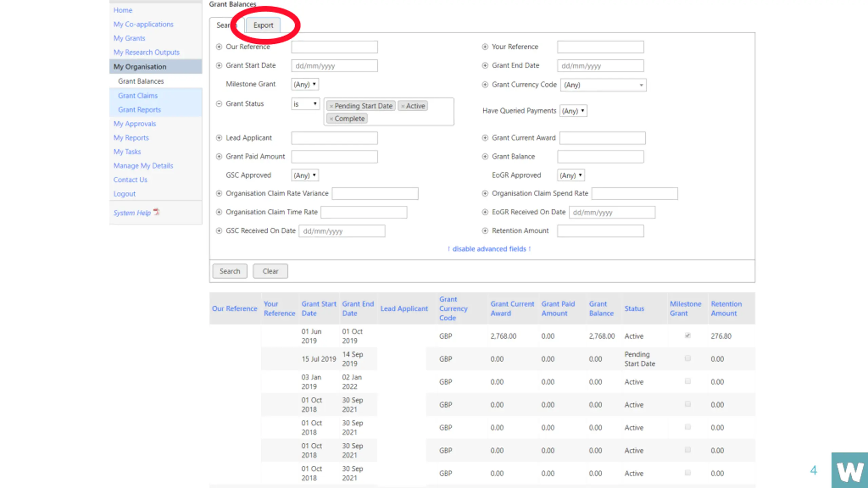Open the Grant Currency Code dropdown
Image resolution: width=868 pixels, height=488 pixels.
[603, 85]
